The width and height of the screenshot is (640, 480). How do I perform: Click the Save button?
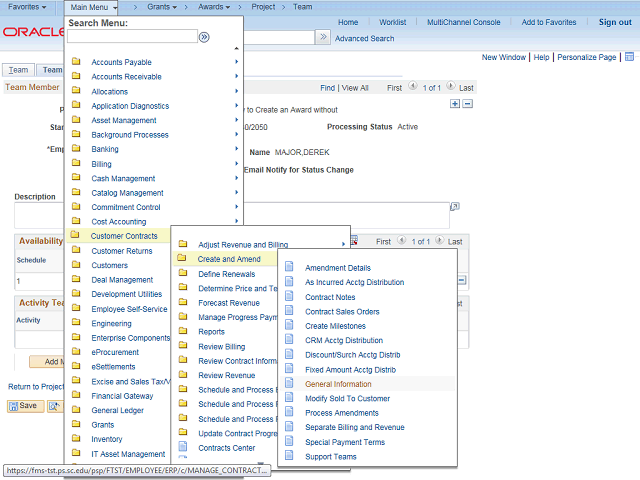pos(25,406)
